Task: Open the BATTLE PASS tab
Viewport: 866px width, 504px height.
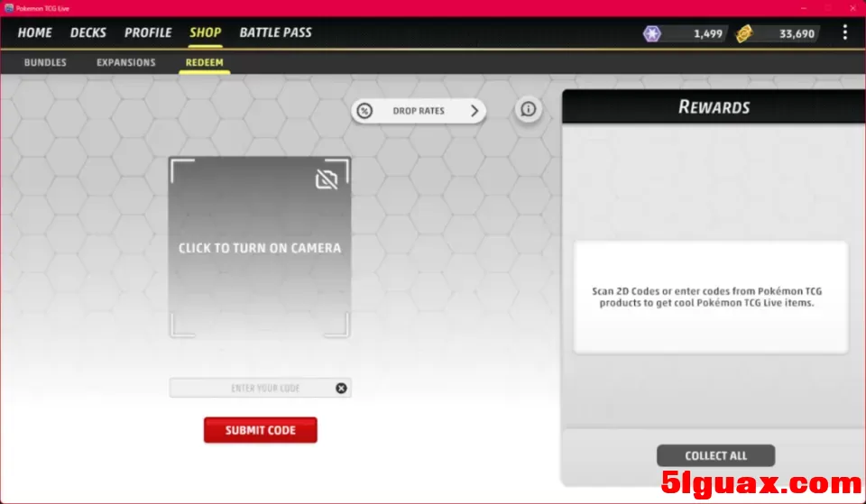Action: tap(276, 32)
